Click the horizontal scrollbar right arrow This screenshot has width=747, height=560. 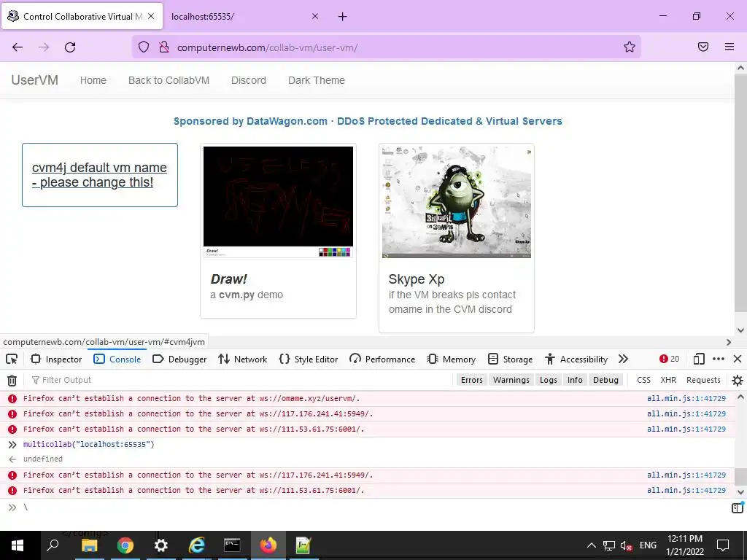click(729, 342)
